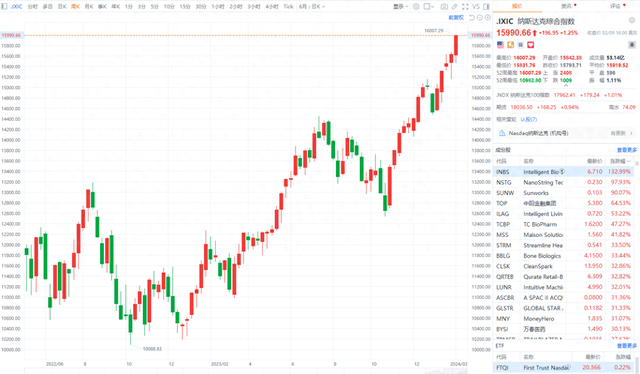
Task: Toggle the left sidebar panel icon
Action: [5, 7]
